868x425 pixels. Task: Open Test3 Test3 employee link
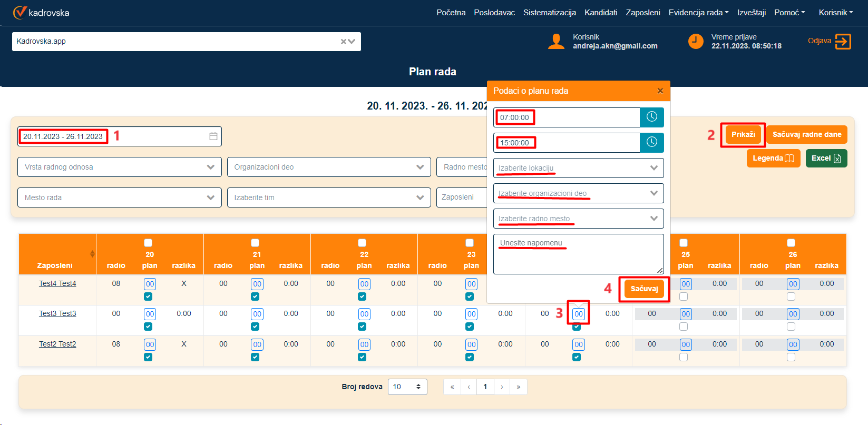coord(57,313)
